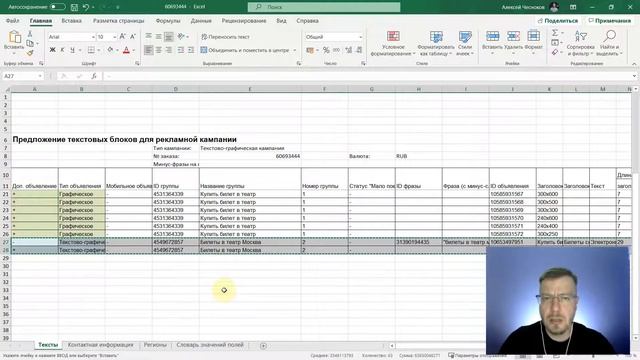Click Объединить и поместить в центре button

[x=245, y=50]
